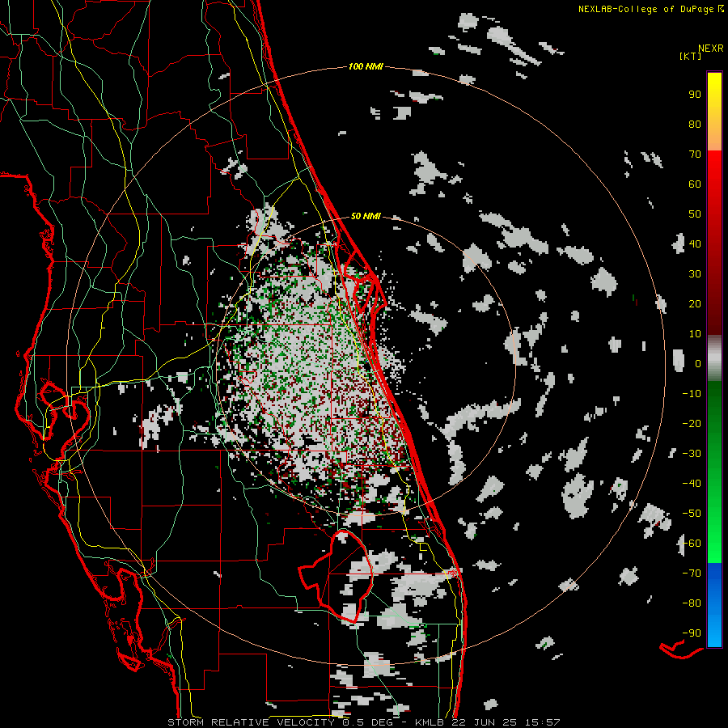Click the -80 value on the velocity scale

point(692,603)
